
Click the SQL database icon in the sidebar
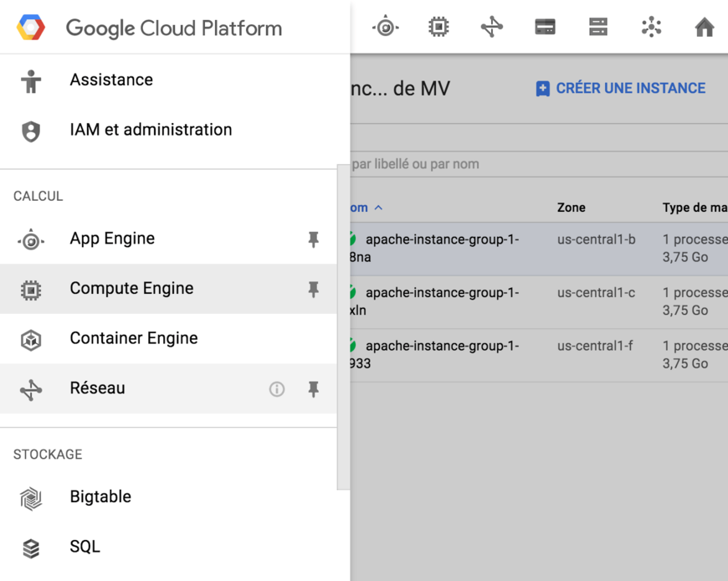tap(31, 548)
